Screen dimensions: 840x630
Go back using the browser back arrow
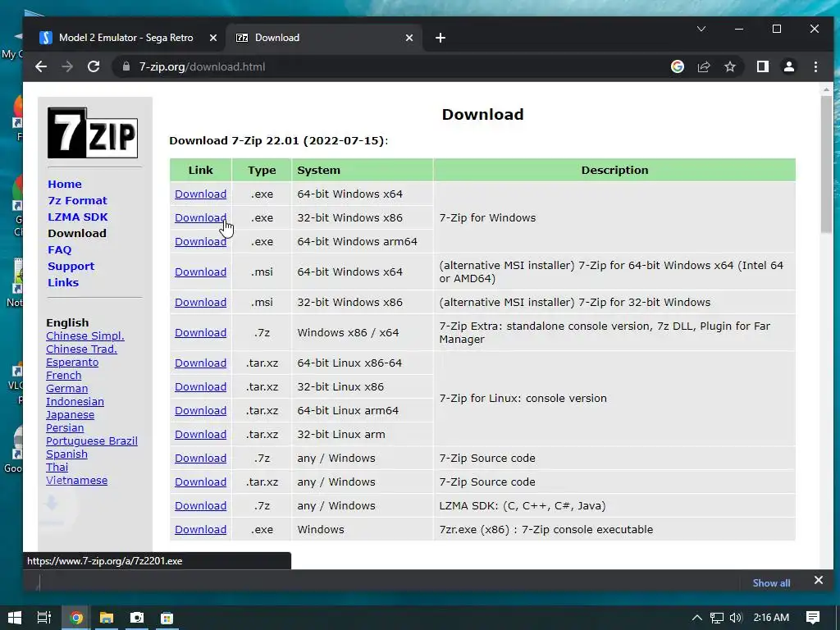pos(41,66)
